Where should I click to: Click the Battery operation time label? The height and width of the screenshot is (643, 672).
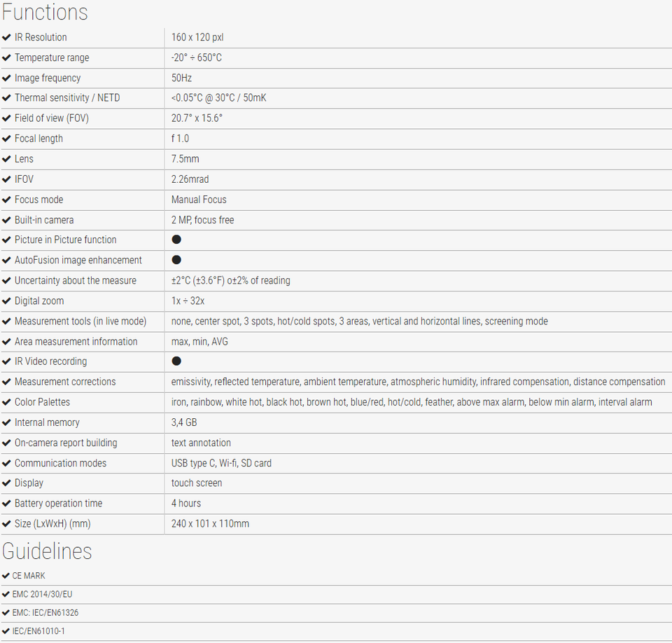coord(58,503)
